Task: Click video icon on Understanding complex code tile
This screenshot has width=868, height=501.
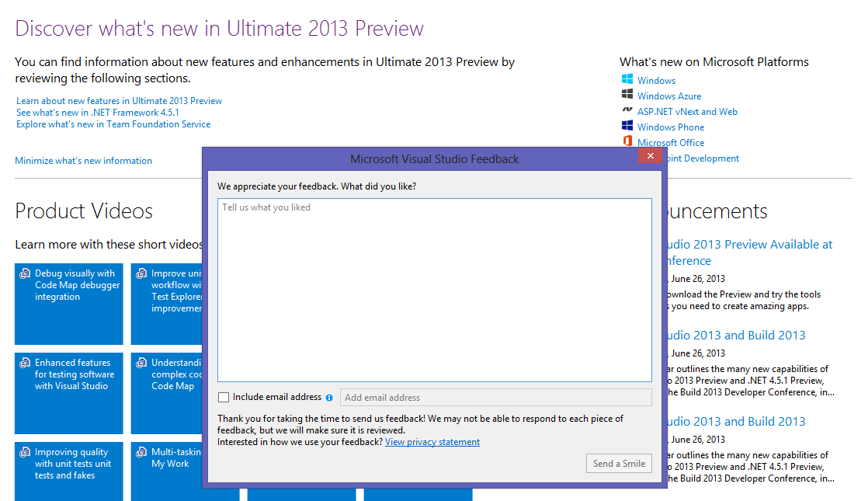Action: tap(142, 363)
